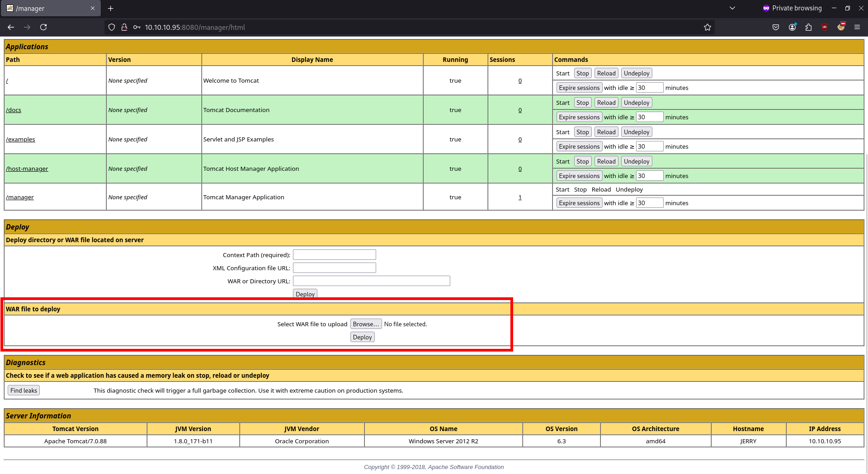Focus the idle minutes field for /manager

(x=650, y=203)
